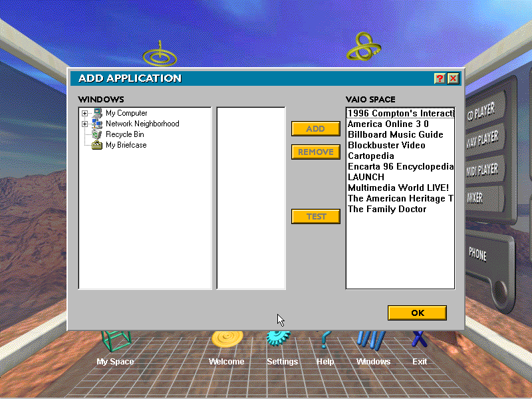The height and width of the screenshot is (399, 532).
Task: Click the Help question mark icon
Action: click(x=325, y=339)
